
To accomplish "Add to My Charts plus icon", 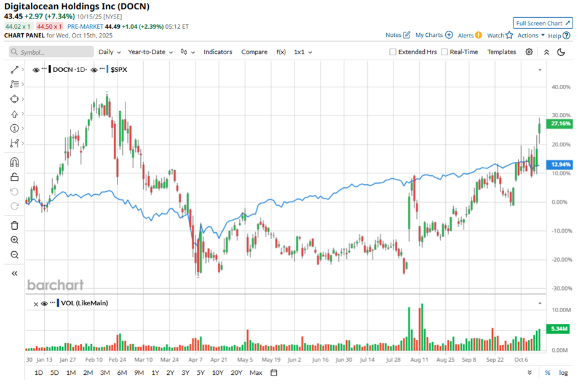I will pyautogui.click(x=449, y=35).
